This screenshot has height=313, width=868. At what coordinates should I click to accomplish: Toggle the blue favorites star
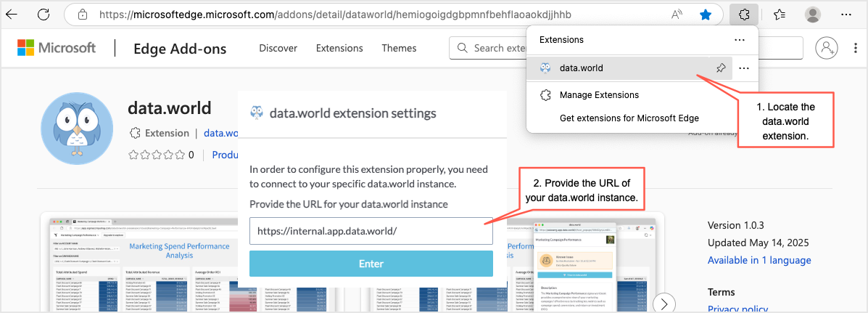(706, 15)
